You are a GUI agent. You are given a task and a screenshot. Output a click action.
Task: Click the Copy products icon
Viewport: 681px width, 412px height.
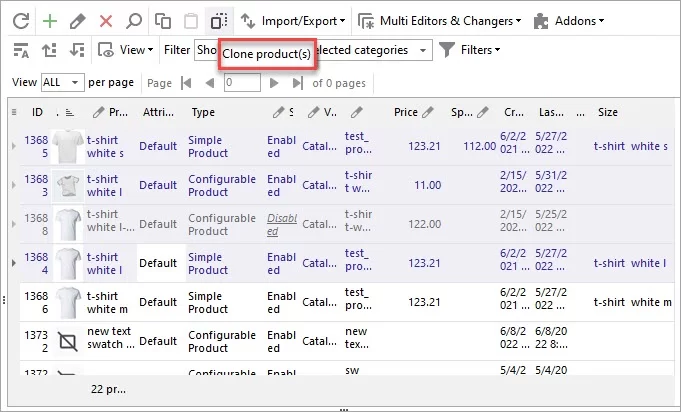point(163,21)
